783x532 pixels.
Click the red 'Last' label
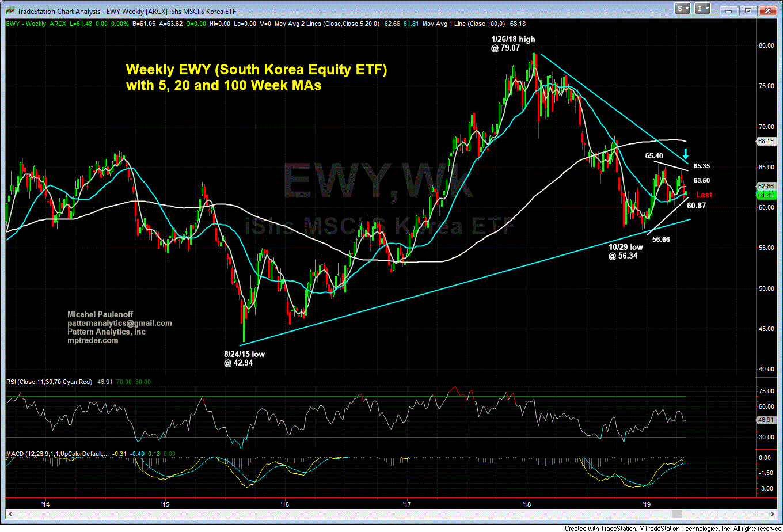point(704,195)
